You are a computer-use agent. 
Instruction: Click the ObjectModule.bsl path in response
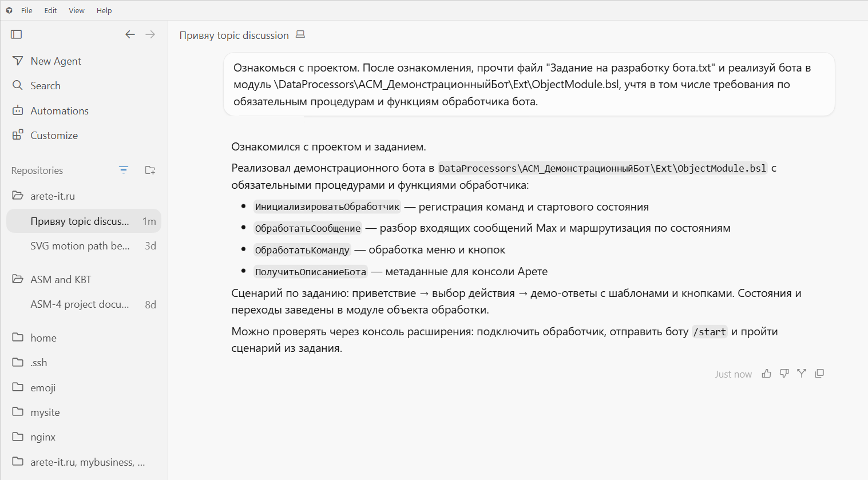click(x=603, y=168)
